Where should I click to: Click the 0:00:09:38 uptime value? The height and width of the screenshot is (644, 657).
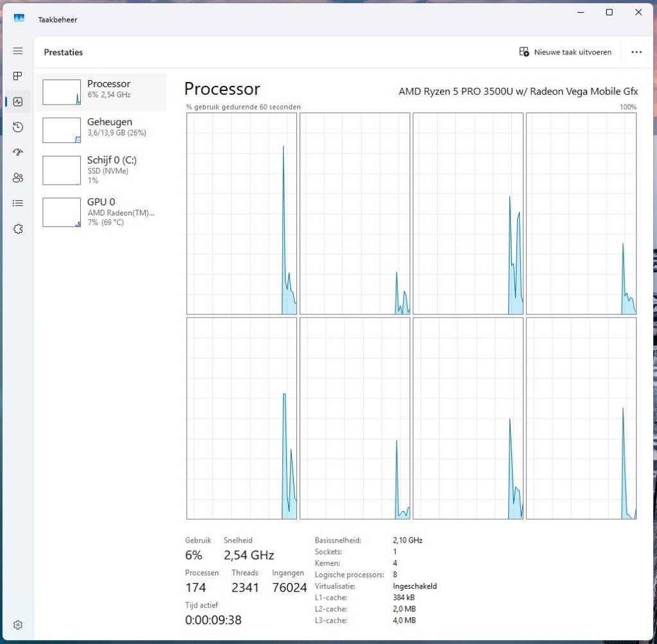pyautogui.click(x=213, y=620)
